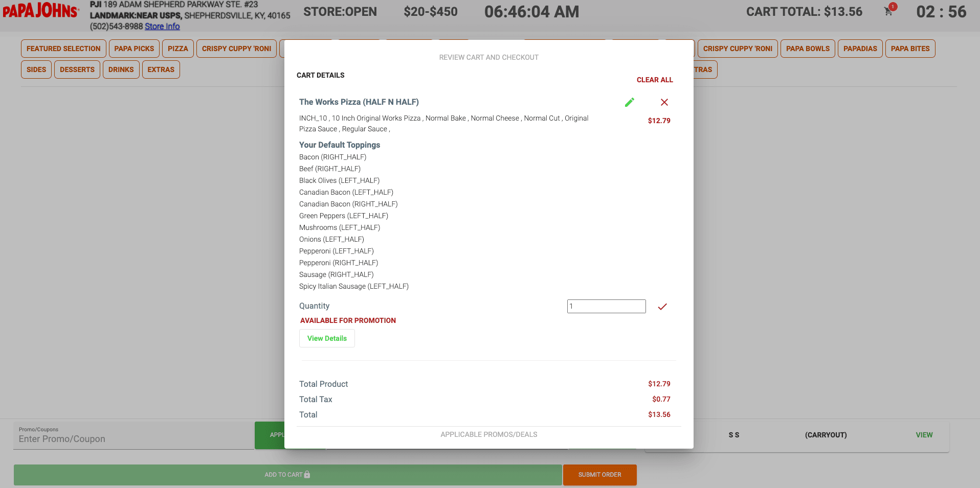
Task: Click the Mushrooms (LEFT_HALF) topping
Action: point(340,227)
